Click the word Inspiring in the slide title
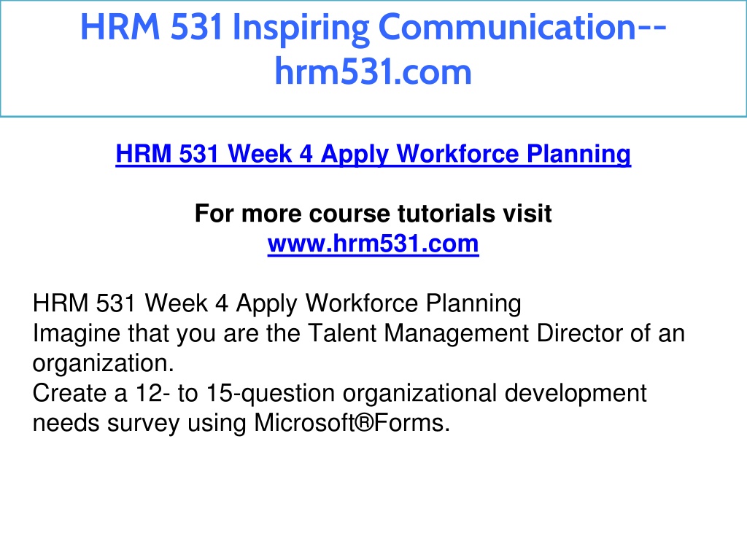 301,28
